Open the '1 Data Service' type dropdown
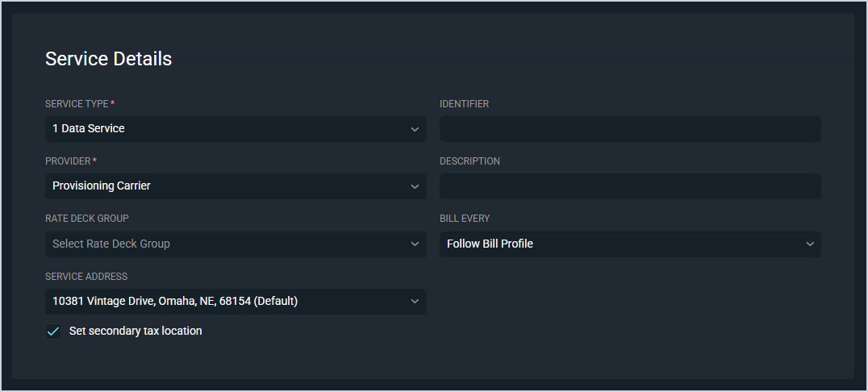Screen dimensions: 868x392 [x=236, y=129]
